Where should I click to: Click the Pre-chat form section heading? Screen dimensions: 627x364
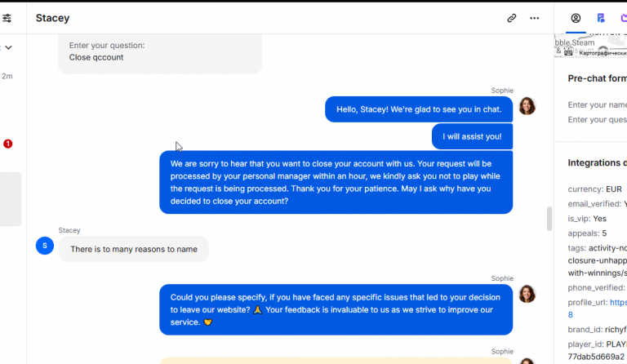[598, 78]
